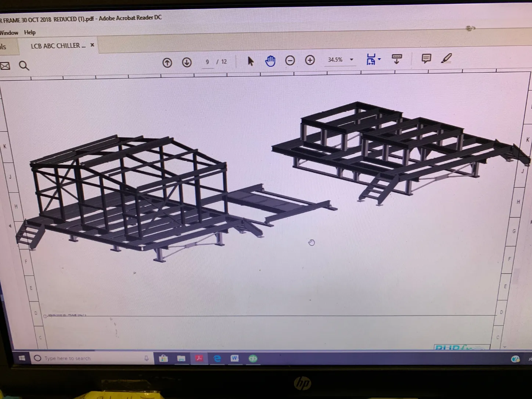
Task: Close the LCB ABC CHILLER document tab
Action: [x=92, y=45]
